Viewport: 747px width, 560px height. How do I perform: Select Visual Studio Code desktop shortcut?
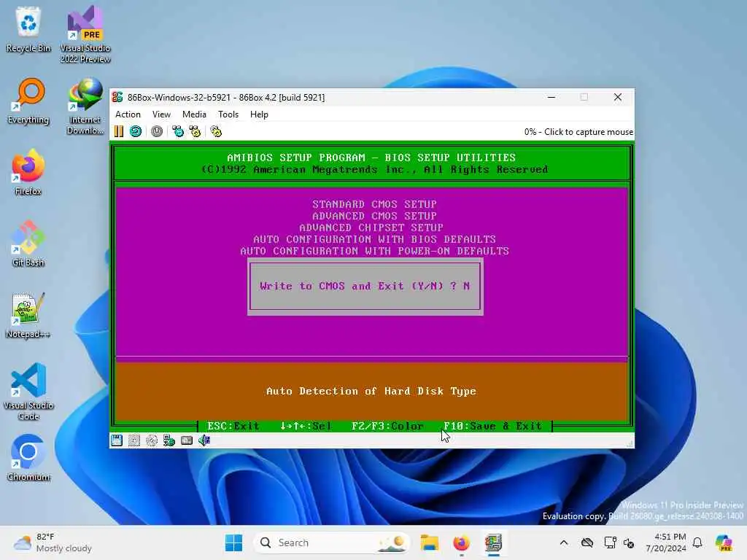coord(28,392)
